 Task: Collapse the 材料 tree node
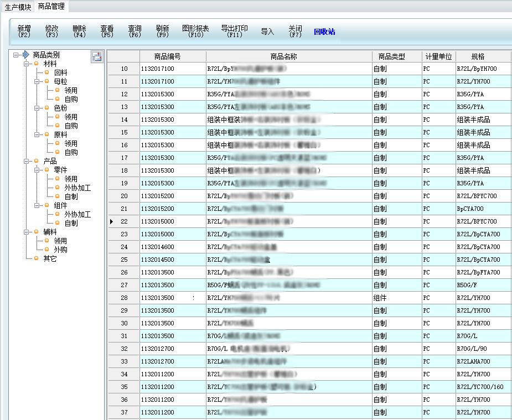pyautogui.click(x=27, y=64)
